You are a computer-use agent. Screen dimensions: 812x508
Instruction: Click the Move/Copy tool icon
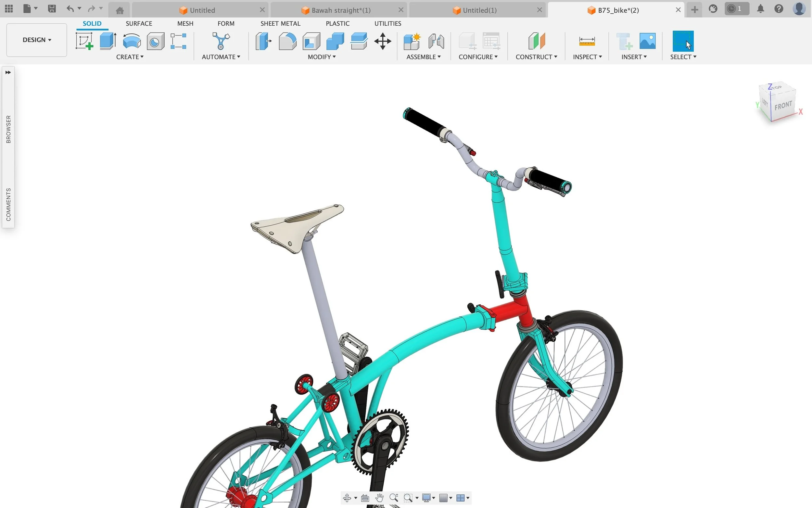tap(383, 41)
